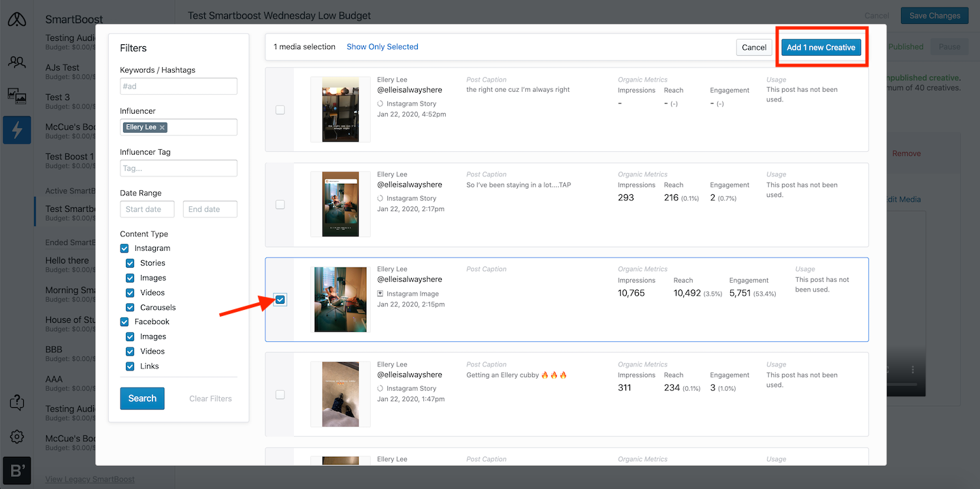Toggle the Videos checkbox under Facebook
Screen dimensions: 980x489
pyautogui.click(x=130, y=351)
